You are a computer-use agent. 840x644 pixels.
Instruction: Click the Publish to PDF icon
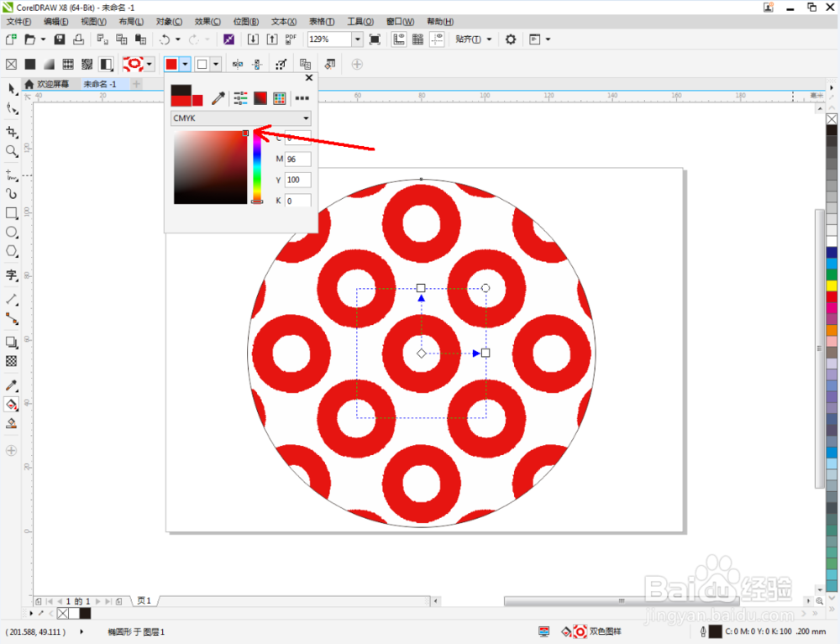(x=291, y=39)
